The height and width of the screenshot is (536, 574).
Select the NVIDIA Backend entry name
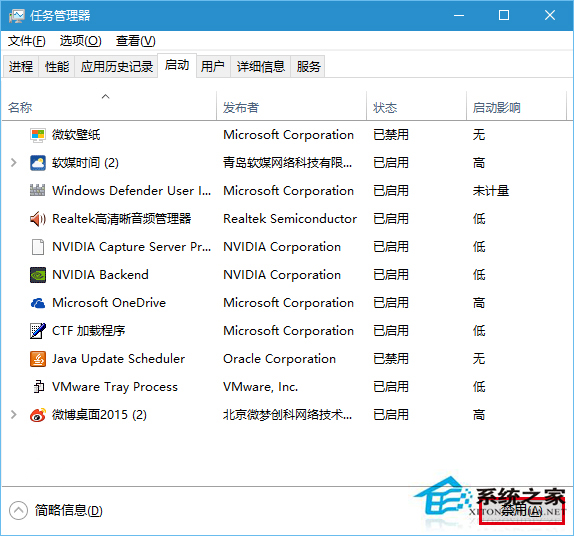pos(100,275)
